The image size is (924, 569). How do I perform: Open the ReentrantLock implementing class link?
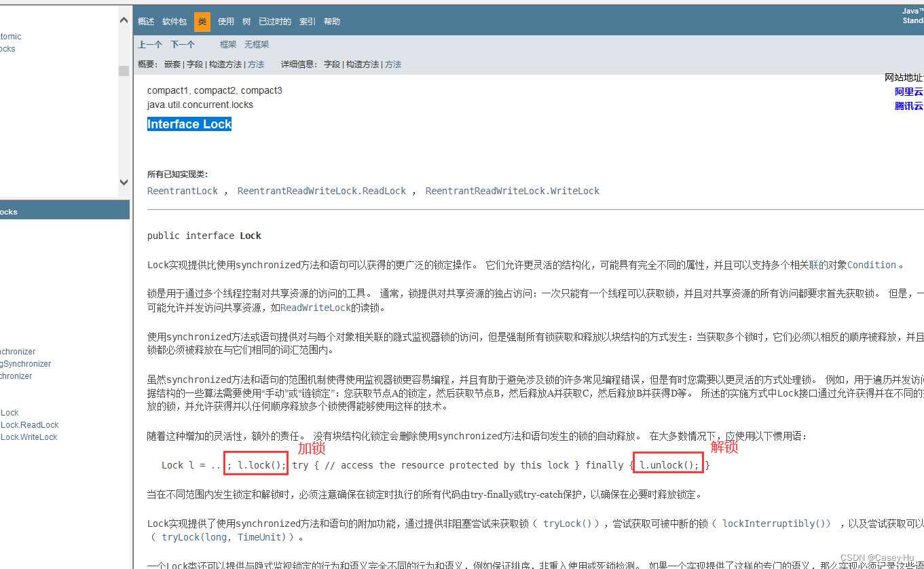click(x=183, y=191)
